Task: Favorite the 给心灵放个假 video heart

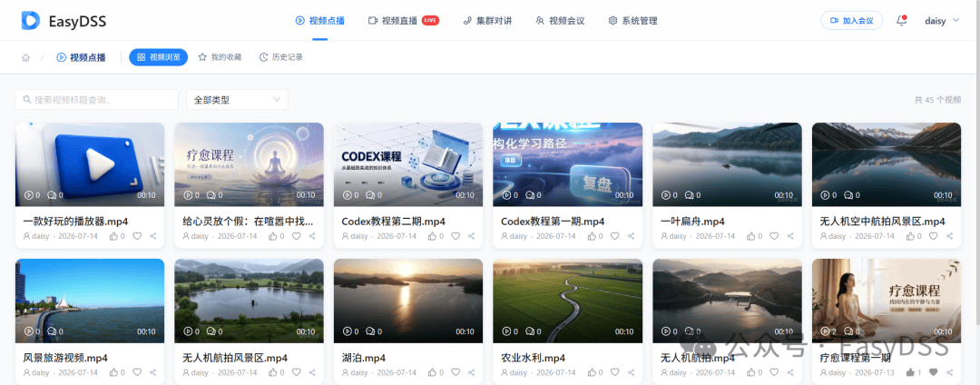Action: point(296,236)
